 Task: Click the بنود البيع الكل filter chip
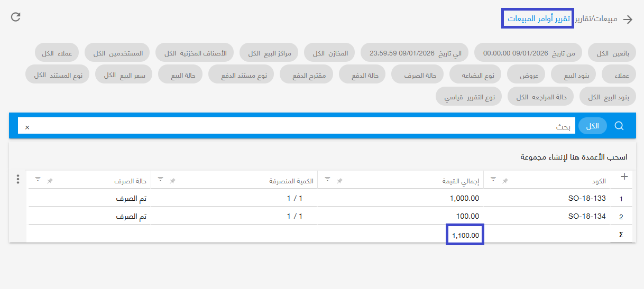tap(609, 97)
